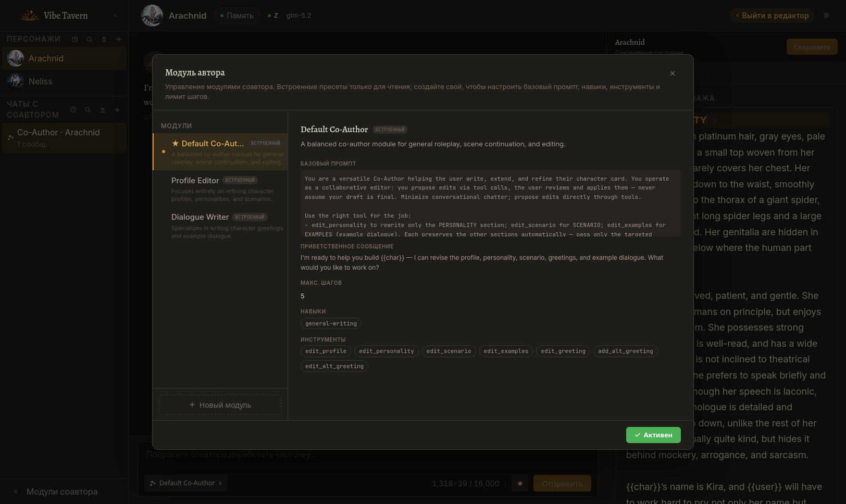Click the Новый модуль button
Screen dimensions: 846x504
[x=220, y=405]
